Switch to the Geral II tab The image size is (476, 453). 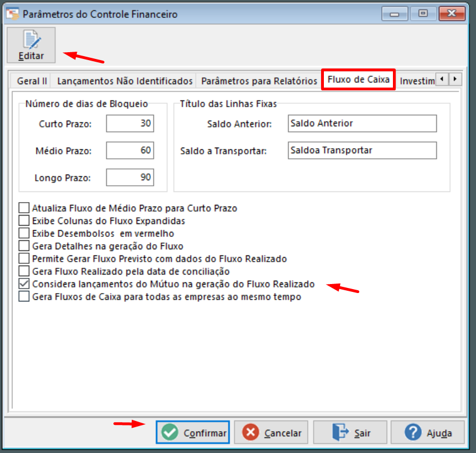pyautogui.click(x=31, y=81)
